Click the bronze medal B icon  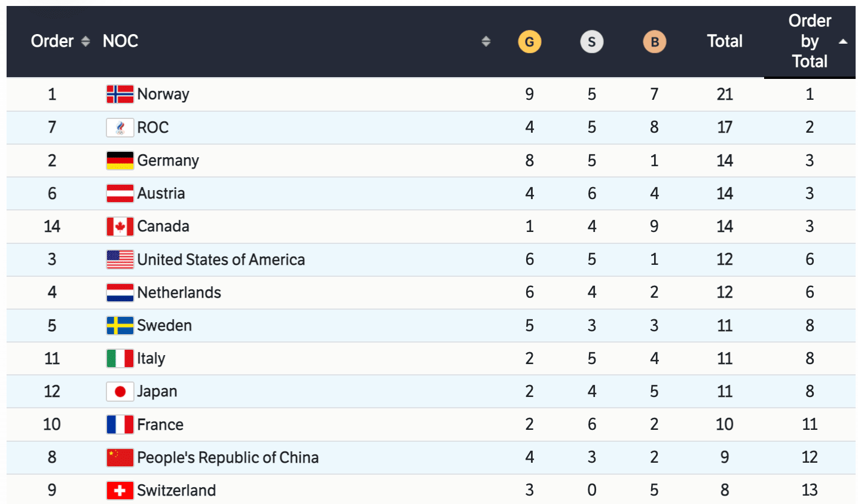click(654, 42)
